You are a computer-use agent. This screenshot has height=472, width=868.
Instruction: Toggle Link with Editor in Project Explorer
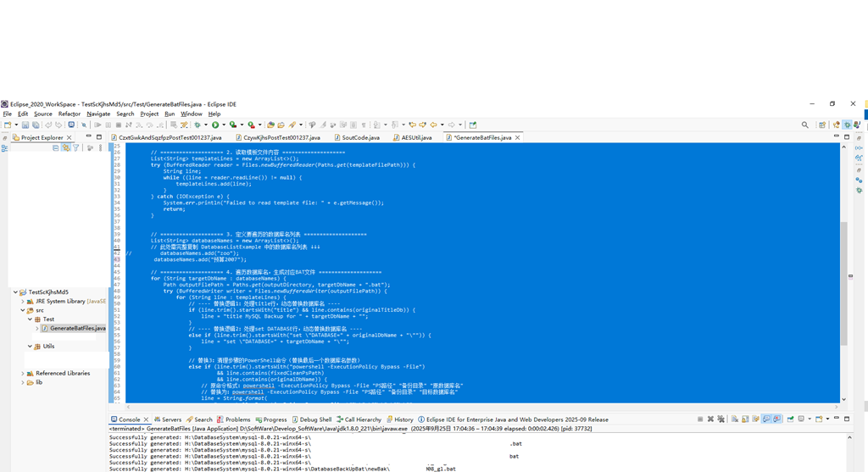click(x=66, y=147)
